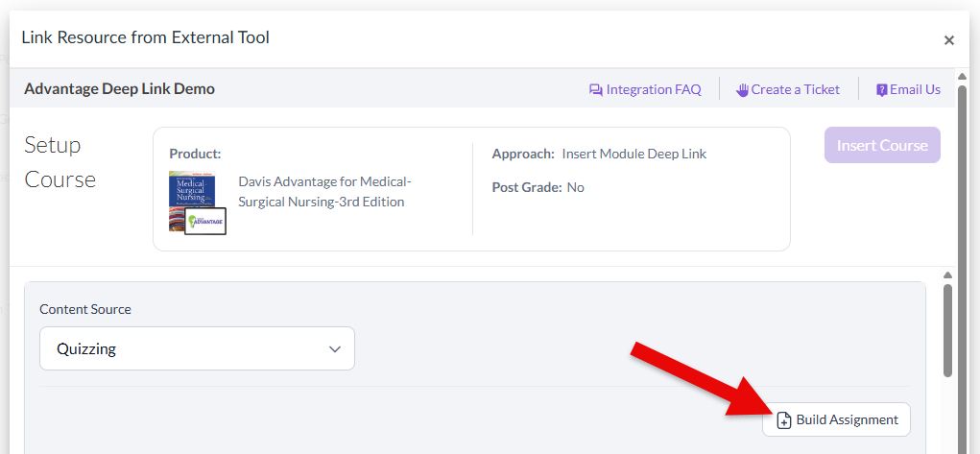The height and width of the screenshot is (454, 980).
Task: Select the Email Us link text
Action: [915, 89]
